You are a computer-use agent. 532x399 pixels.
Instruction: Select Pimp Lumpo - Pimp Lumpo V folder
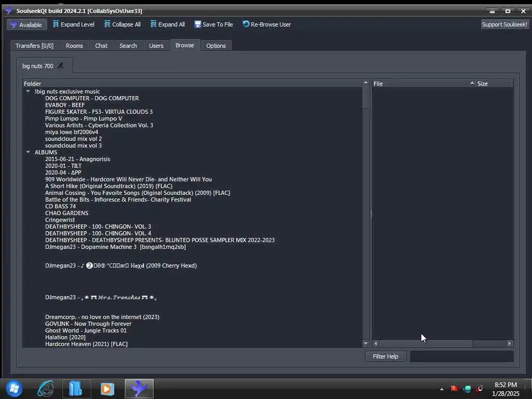pyautogui.click(x=84, y=118)
